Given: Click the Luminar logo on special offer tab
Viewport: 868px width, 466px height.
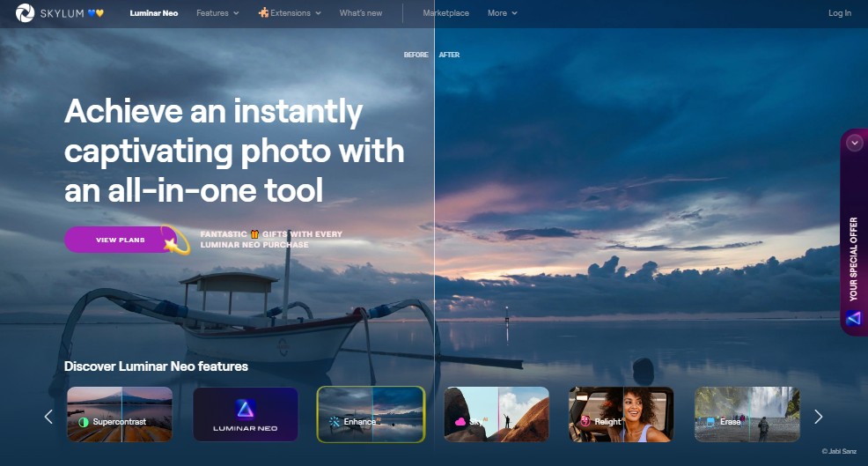Looking at the screenshot, I should tap(854, 318).
